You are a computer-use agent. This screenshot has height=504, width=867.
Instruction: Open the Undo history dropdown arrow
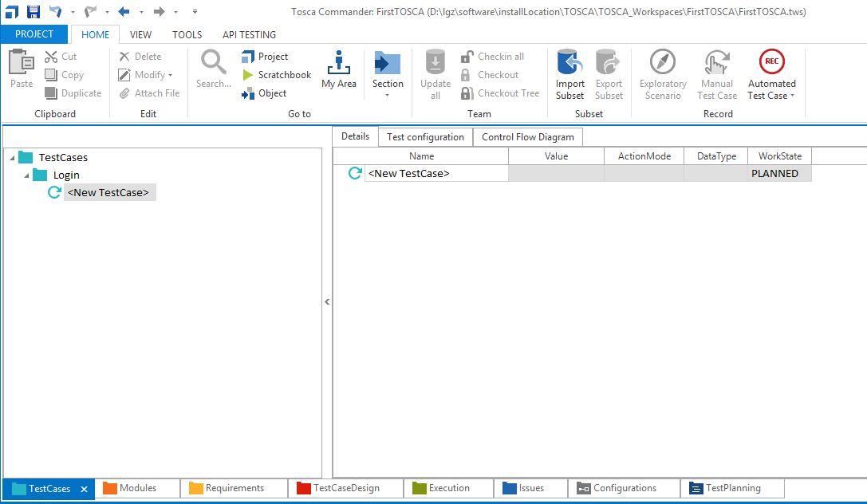73,12
